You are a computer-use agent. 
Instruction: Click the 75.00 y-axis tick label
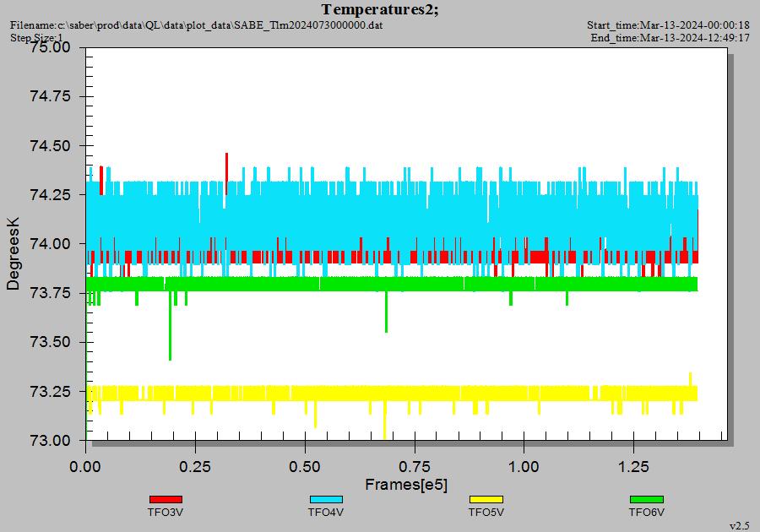pos(50,47)
